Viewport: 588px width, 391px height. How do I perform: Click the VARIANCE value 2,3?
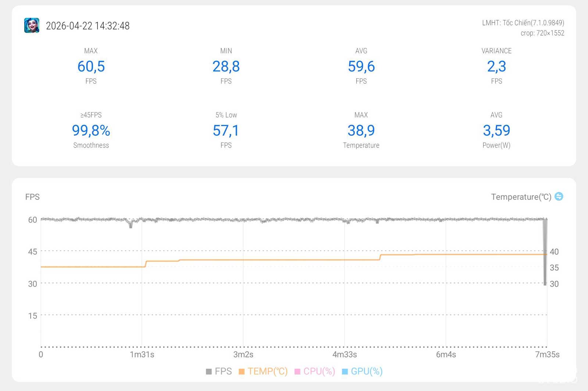tap(496, 67)
